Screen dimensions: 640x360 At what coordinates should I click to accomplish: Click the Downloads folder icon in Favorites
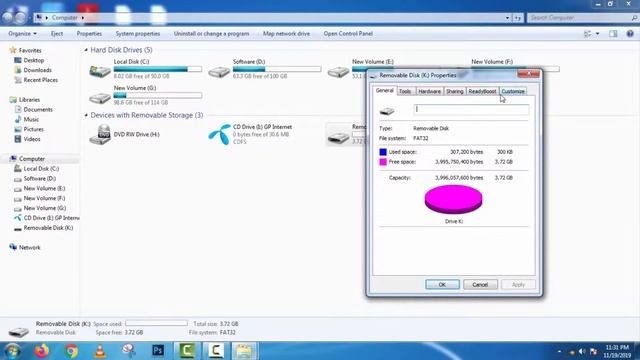(18, 70)
